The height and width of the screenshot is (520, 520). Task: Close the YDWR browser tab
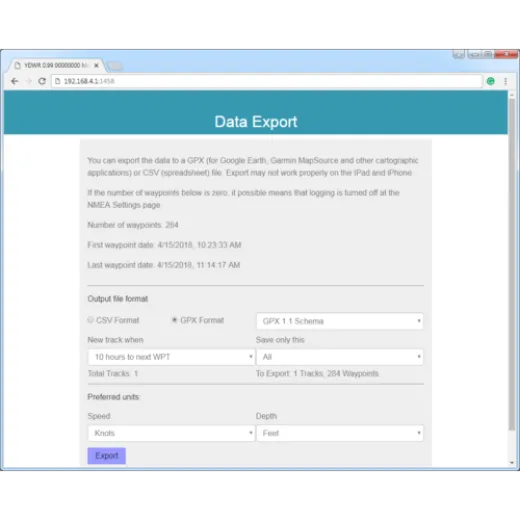coord(96,65)
